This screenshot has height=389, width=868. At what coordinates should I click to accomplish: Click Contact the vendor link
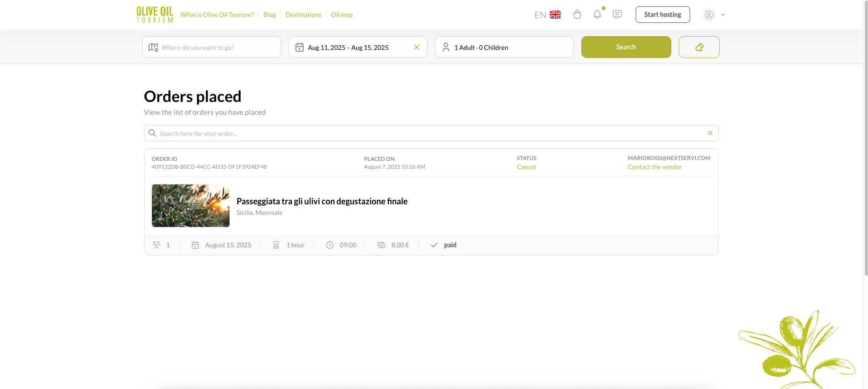[x=654, y=167]
